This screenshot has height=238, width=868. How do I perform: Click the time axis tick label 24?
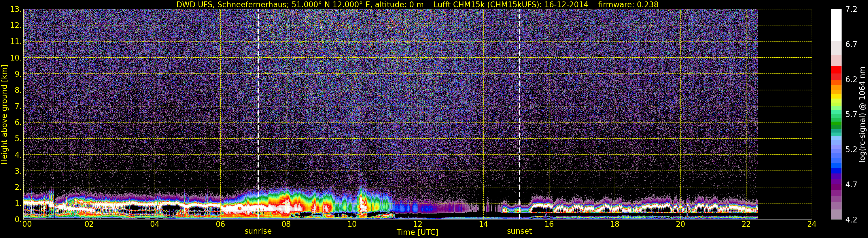click(812, 224)
